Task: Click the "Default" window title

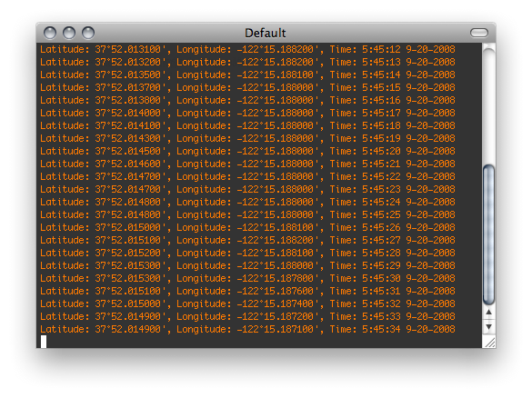Action: pos(266,34)
